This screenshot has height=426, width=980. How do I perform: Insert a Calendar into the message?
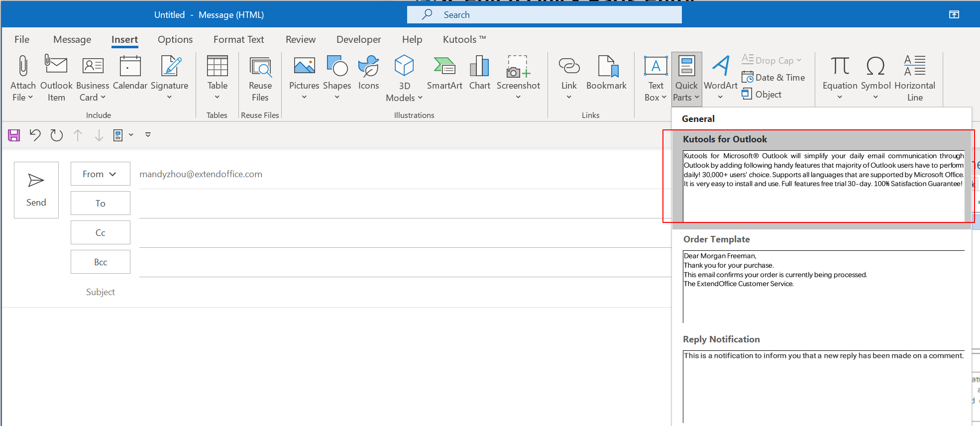point(130,73)
